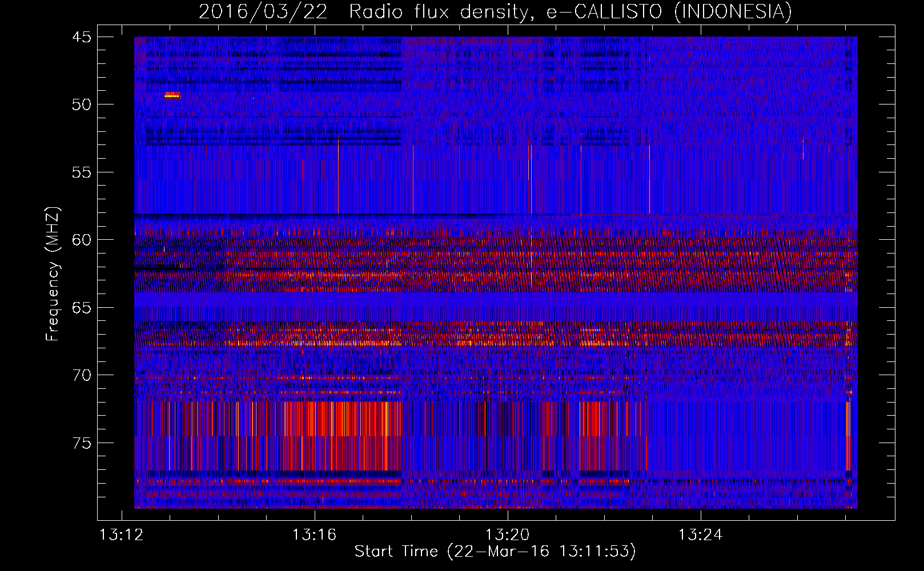The image size is (924, 571).
Task: Select the 60 frequency tick label
Action: (x=81, y=240)
